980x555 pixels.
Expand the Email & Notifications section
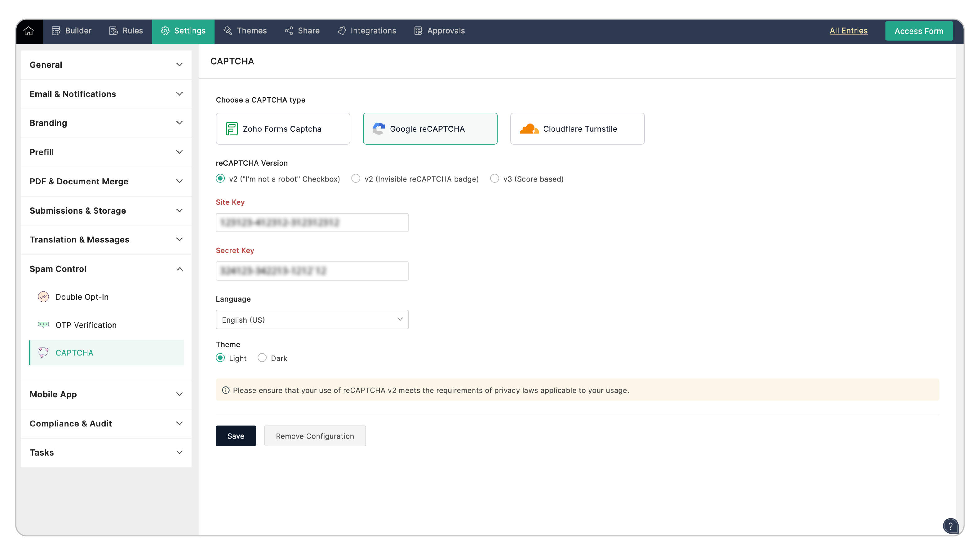click(179, 94)
